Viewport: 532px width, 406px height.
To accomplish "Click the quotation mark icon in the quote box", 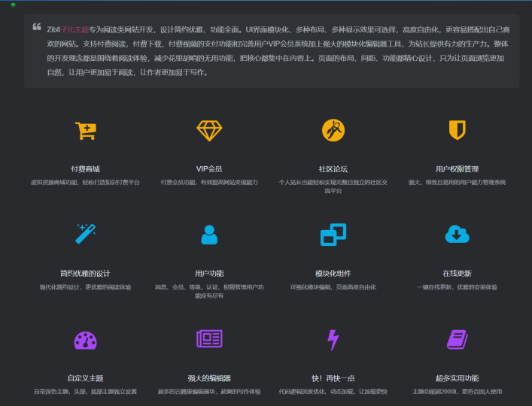I will [x=37, y=27].
